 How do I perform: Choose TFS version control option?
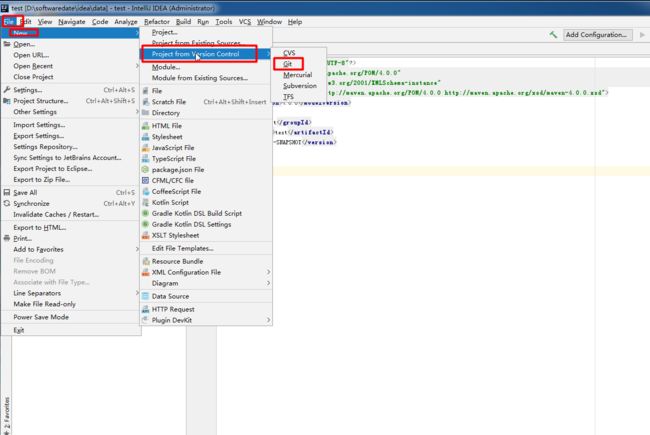288,97
